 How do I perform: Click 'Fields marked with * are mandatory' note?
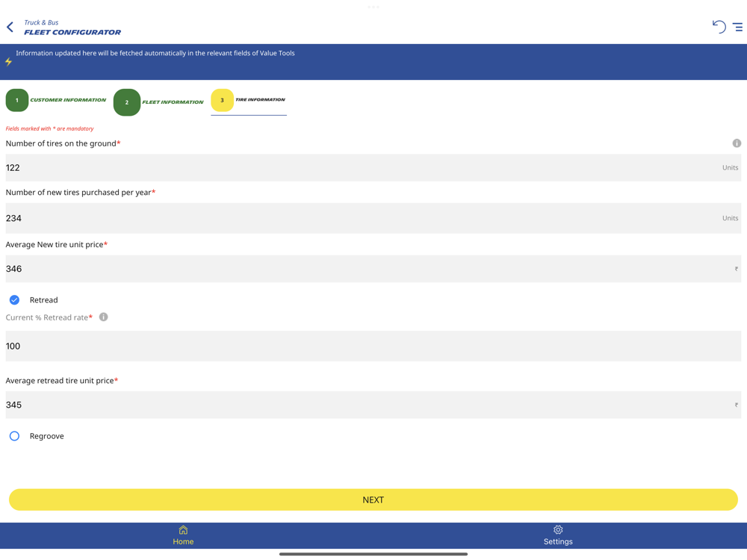coord(49,128)
